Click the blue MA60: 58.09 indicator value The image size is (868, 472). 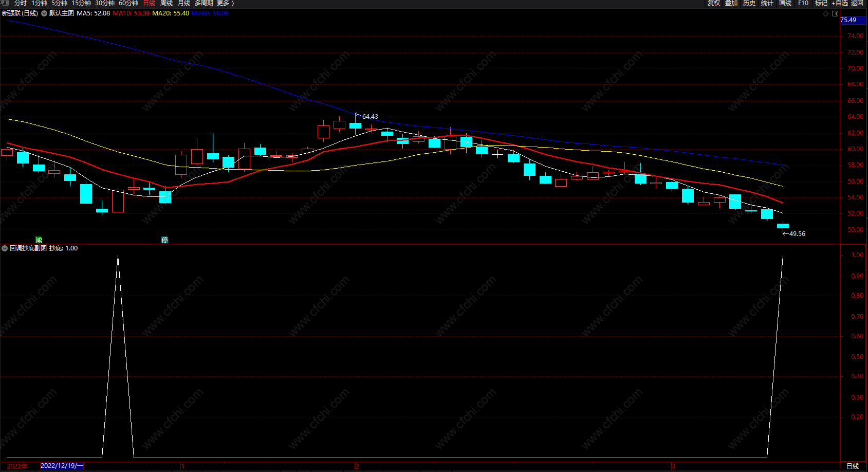[210, 13]
